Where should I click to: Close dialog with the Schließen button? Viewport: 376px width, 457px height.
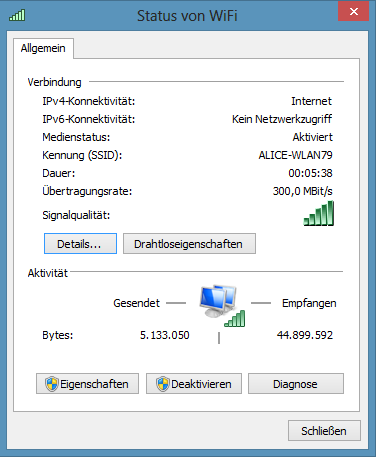[x=324, y=431]
